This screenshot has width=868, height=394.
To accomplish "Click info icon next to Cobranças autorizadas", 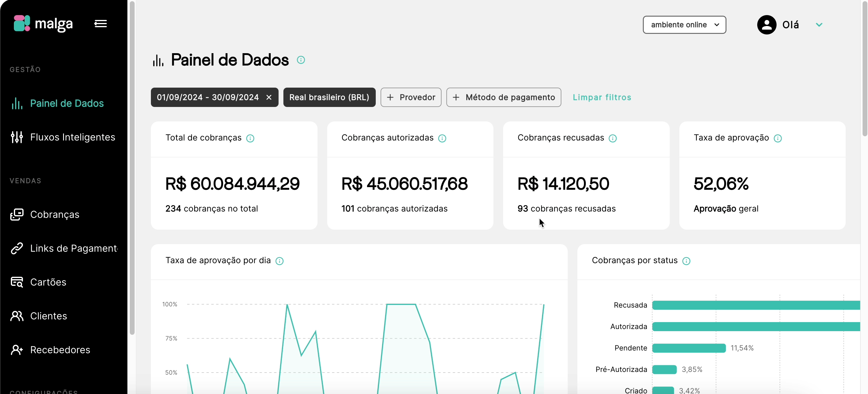I will (x=442, y=138).
